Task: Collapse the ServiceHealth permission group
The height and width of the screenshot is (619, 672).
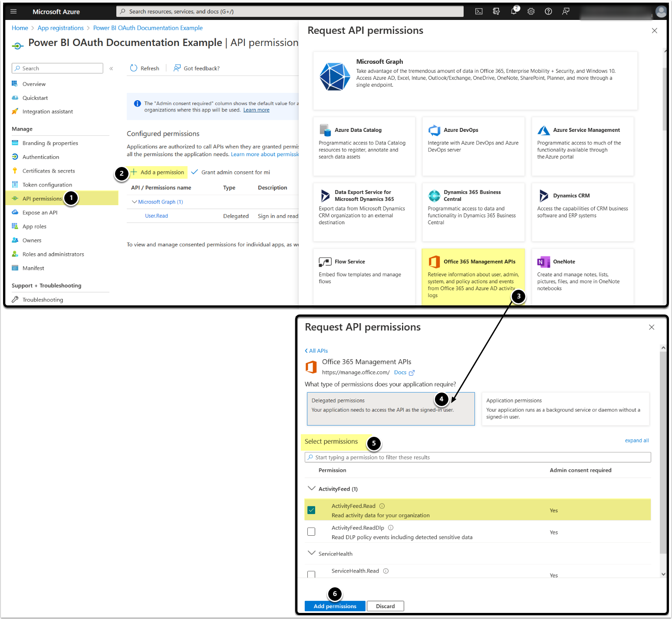Action: pos(311,553)
